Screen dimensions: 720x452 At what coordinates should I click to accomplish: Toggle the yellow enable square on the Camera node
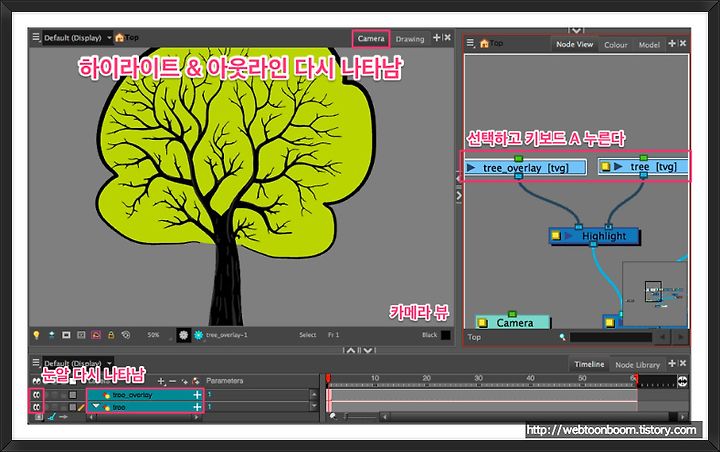(483, 322)
